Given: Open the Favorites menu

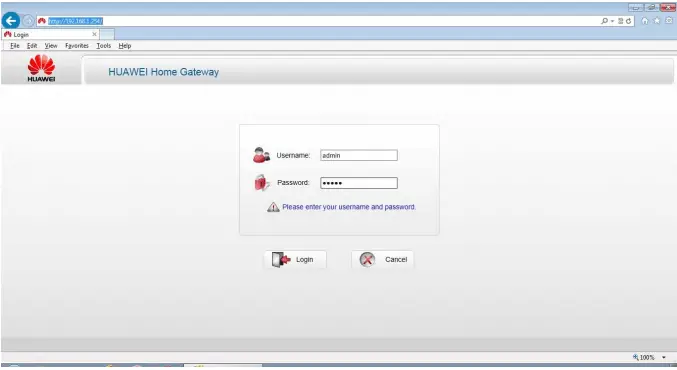Looking at the screenshot, I should point(77,46).
